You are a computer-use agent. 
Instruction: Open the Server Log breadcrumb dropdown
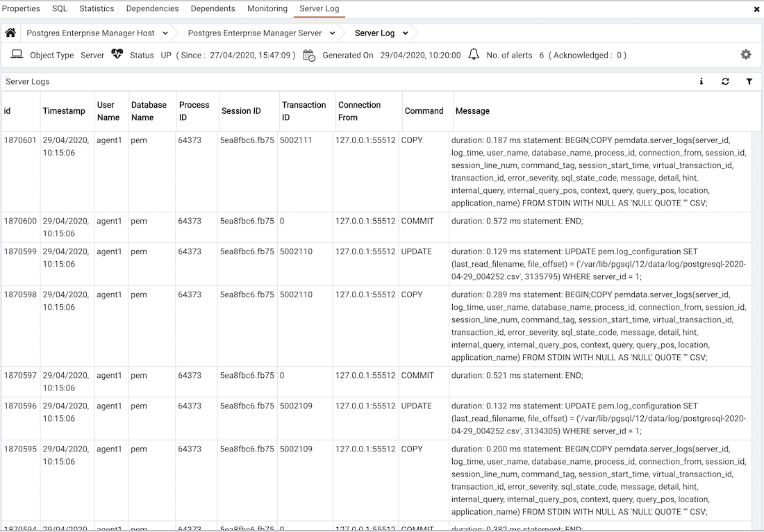(x=405, y=33)
